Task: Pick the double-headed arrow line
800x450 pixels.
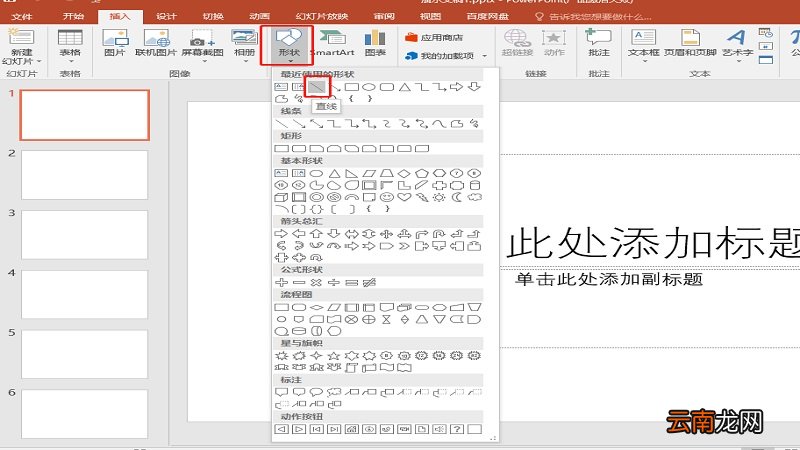Action: click(x=316, y=123)
